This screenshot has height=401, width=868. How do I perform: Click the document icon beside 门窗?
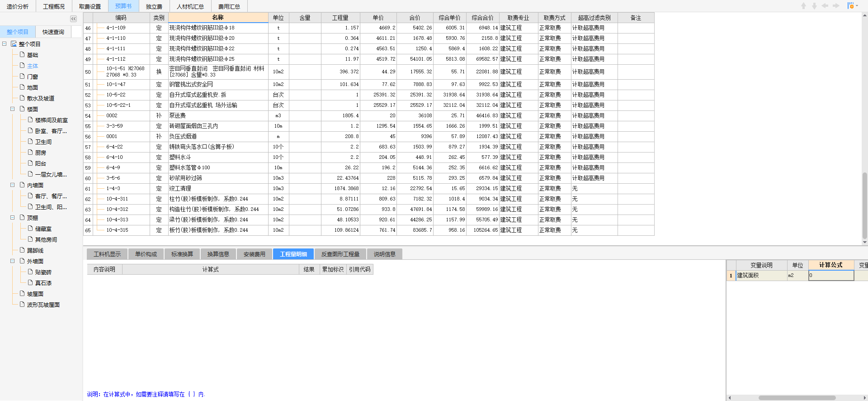click(22, 76)
